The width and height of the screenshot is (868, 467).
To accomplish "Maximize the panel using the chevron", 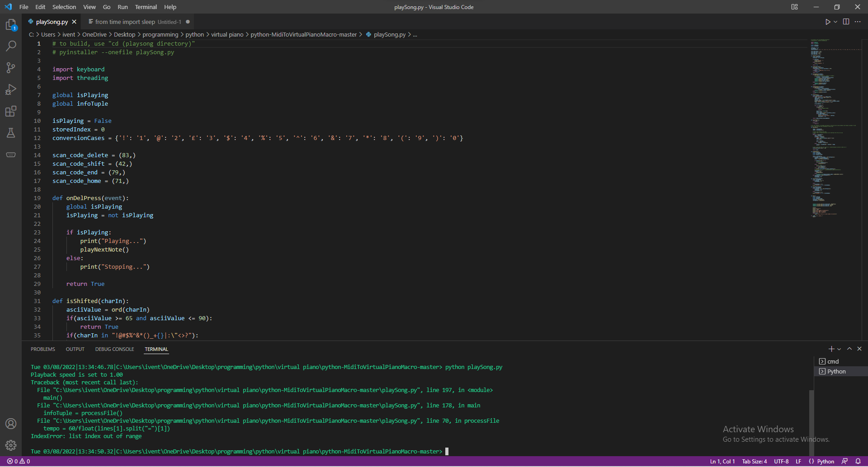I will coord(850,349).
